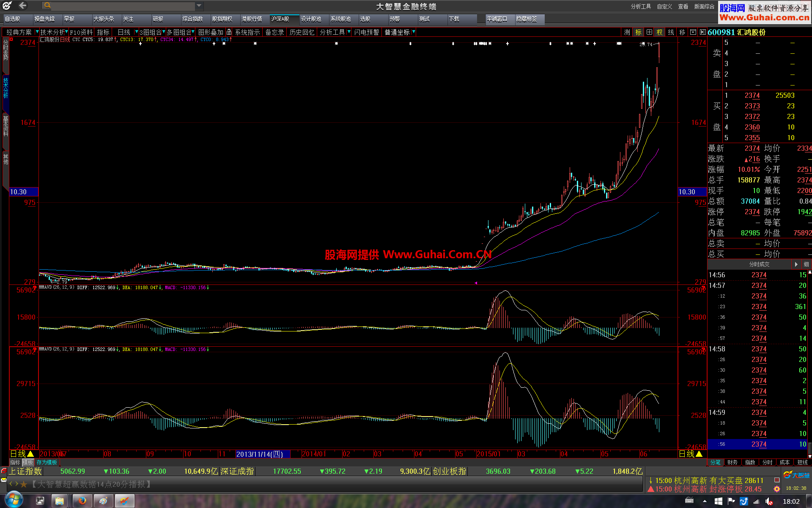
Task: Click the flag action center tray icon
Action: tap(731, 502)
